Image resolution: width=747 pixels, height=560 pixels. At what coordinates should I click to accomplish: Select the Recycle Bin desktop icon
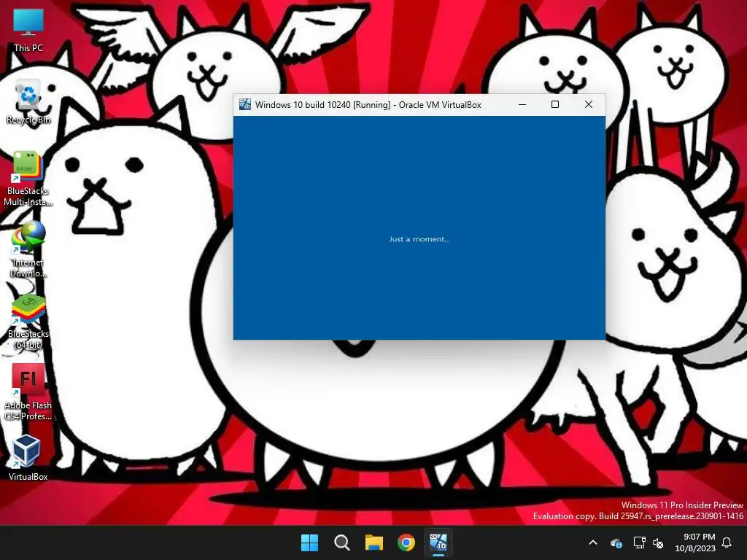pyautogui.click(x=28, y=101)
